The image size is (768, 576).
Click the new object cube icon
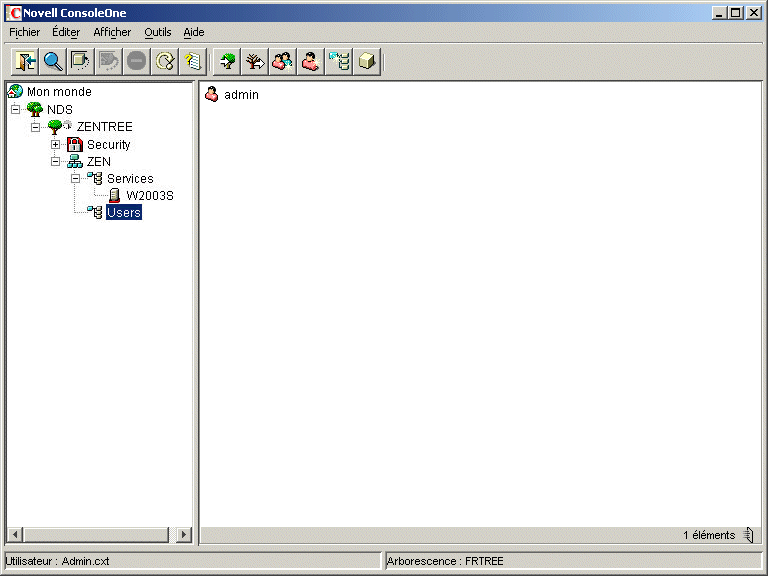pos(367,62)
